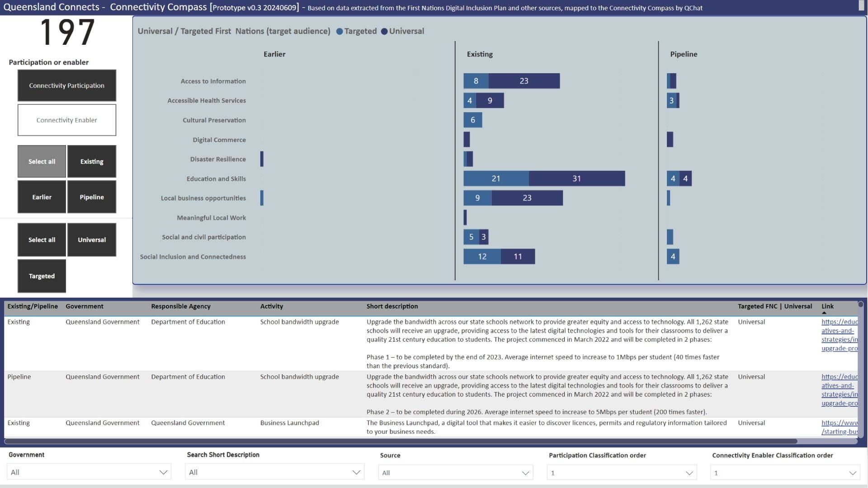Select Cultural Preservation Existing bar 6
Viewport: 868px width, 488px height.
tap(473, 120)
